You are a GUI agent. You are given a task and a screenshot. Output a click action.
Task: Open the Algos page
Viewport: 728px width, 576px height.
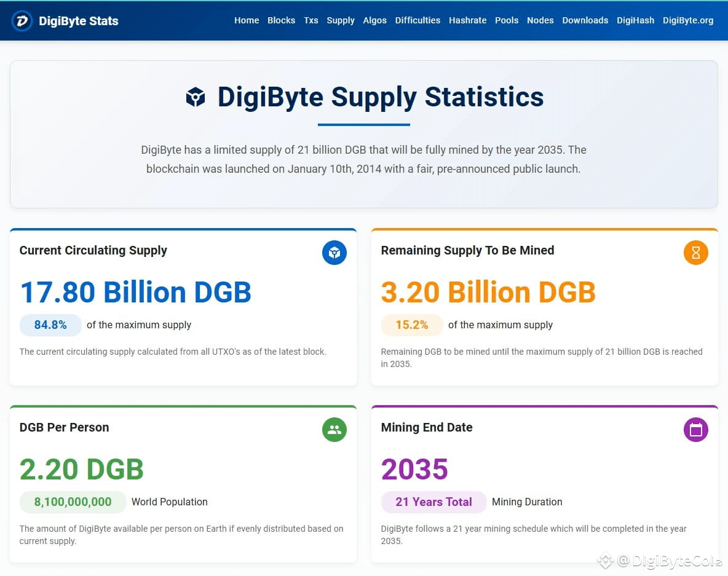(x=374, y=20)
